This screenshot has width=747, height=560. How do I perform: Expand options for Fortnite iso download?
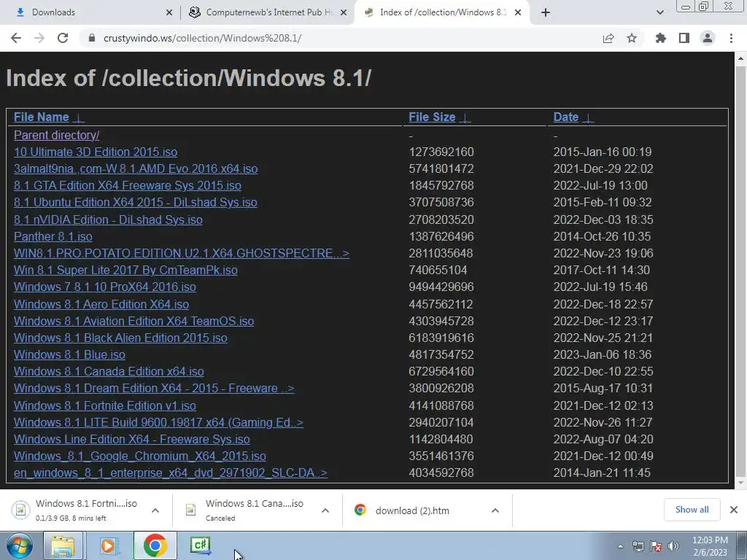click(x=155, y=510)
